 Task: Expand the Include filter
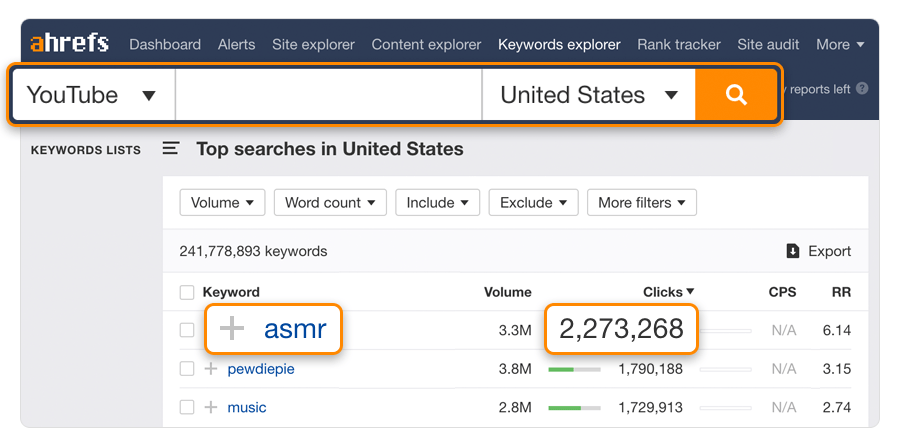coord(437,202)
